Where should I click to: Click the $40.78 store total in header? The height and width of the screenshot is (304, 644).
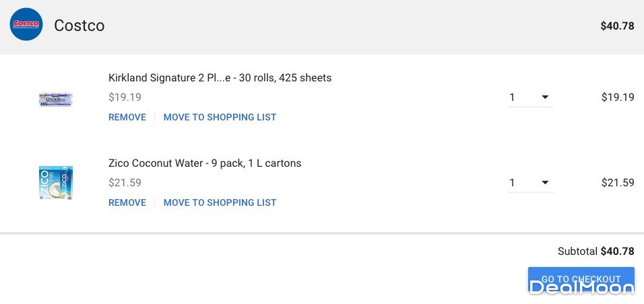tap(617, 26)
